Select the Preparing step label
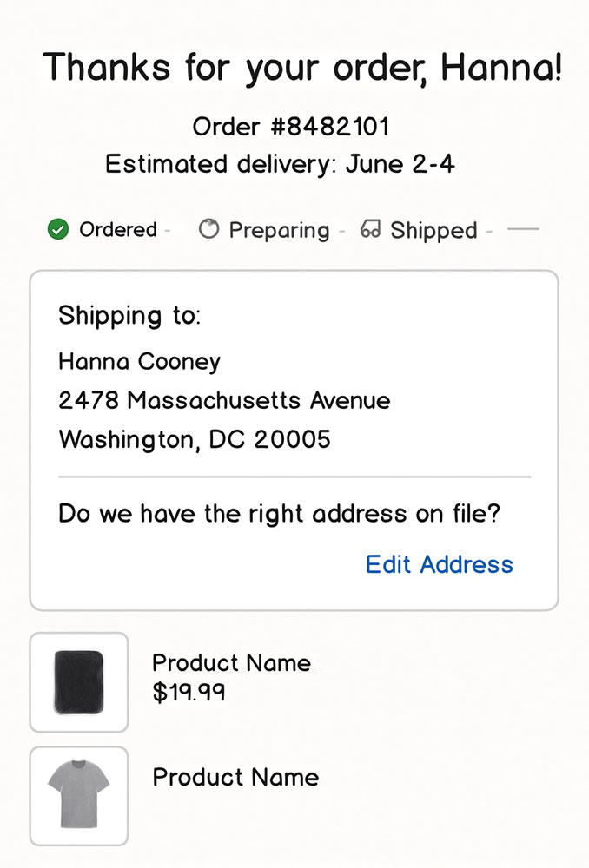The image size is (589, 868). [279, 231]
